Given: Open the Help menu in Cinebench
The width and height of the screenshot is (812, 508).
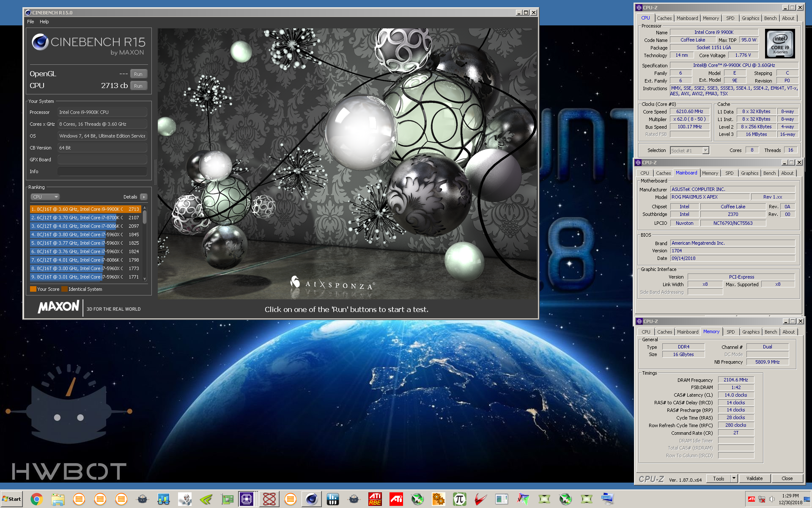Looking at the screenshot, I should click(x=44, y=22).
